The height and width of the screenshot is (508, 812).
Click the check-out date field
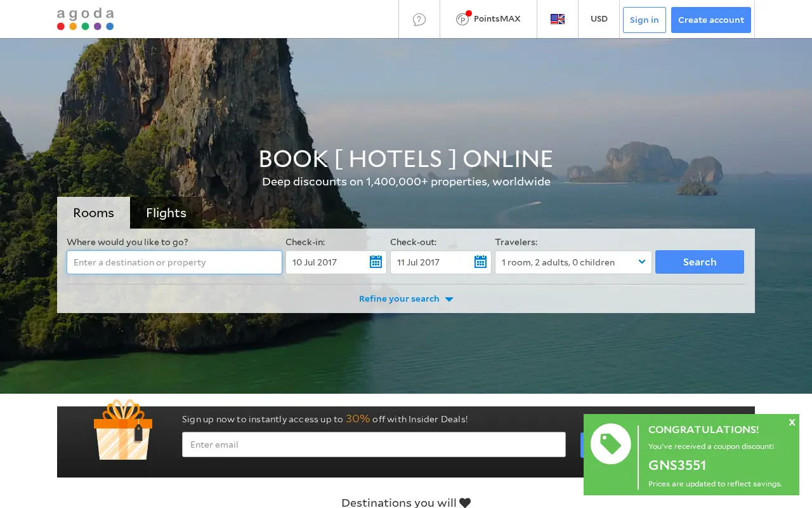(x=441, y=262)
